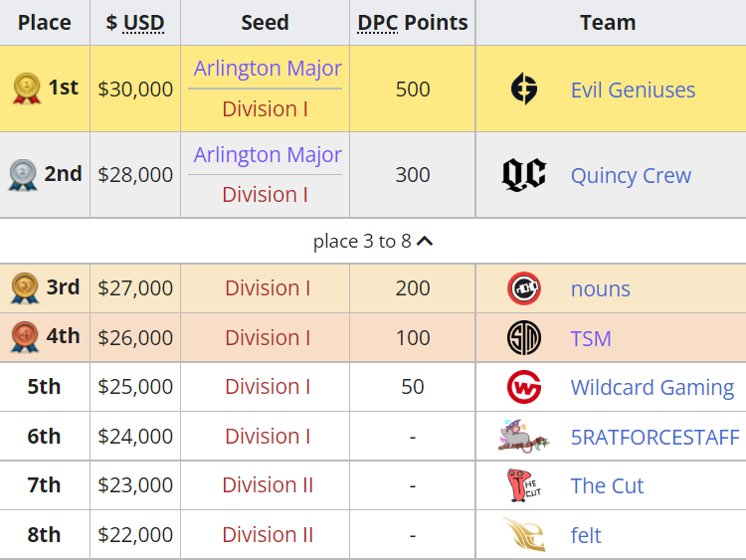Click the Quincy Crew team logo

tap(523, 175)
